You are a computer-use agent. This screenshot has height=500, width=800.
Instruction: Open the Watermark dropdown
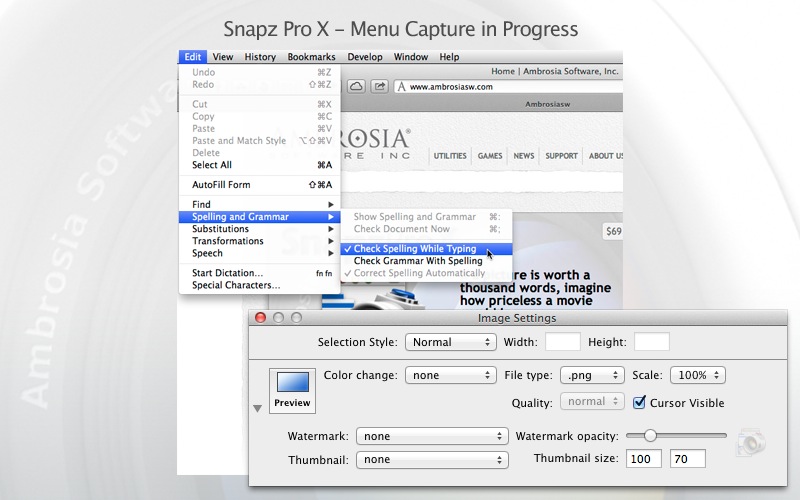click(x=432, y=436)
